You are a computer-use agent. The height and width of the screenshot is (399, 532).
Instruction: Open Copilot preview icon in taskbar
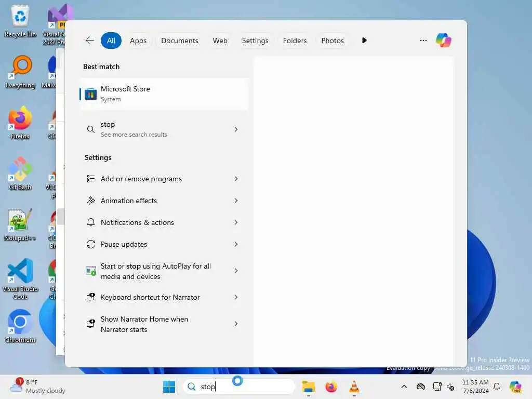click(515, 387)
